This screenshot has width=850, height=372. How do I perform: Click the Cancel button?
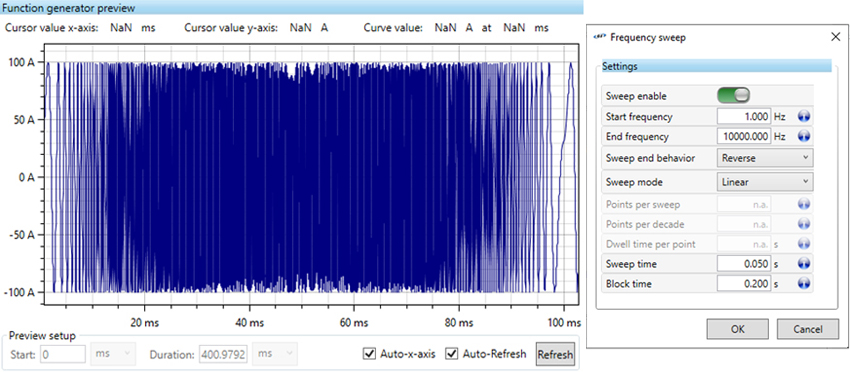coord(808,329)
